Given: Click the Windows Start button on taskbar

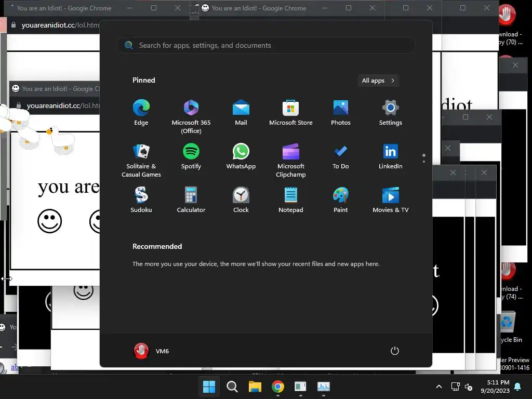Looking at the screenshot, I should point(209,387).
